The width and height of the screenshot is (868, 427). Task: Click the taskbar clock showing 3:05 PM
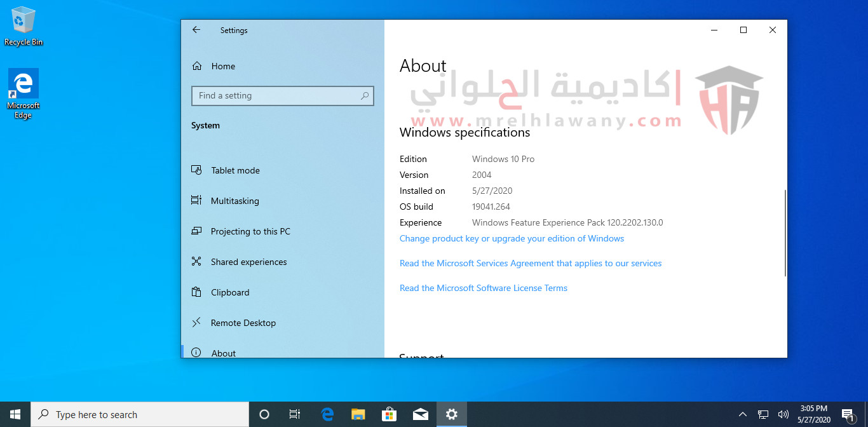point(813,414)
